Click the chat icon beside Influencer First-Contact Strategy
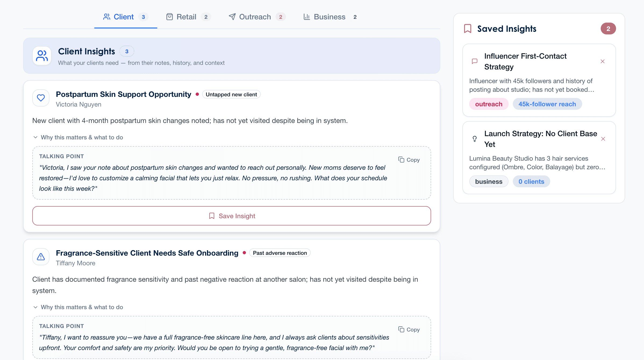The image size is (644, 360). 475,61
